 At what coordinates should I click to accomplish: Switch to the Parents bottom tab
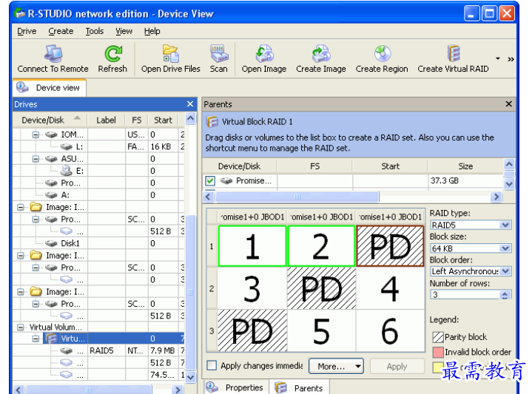point(299,387)
